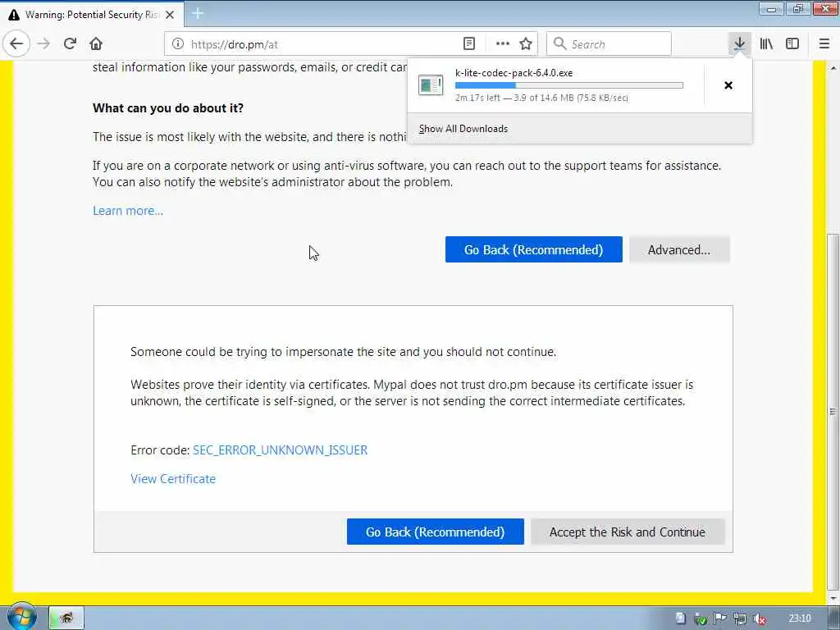Open the network tray icon
Viewport: 840px width, 630px height.
click(x=740, y=619)
